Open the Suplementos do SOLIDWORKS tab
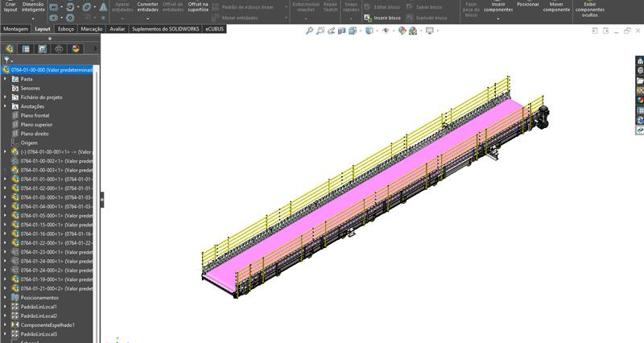Screen dimensions: 644x343 [165, 28]
